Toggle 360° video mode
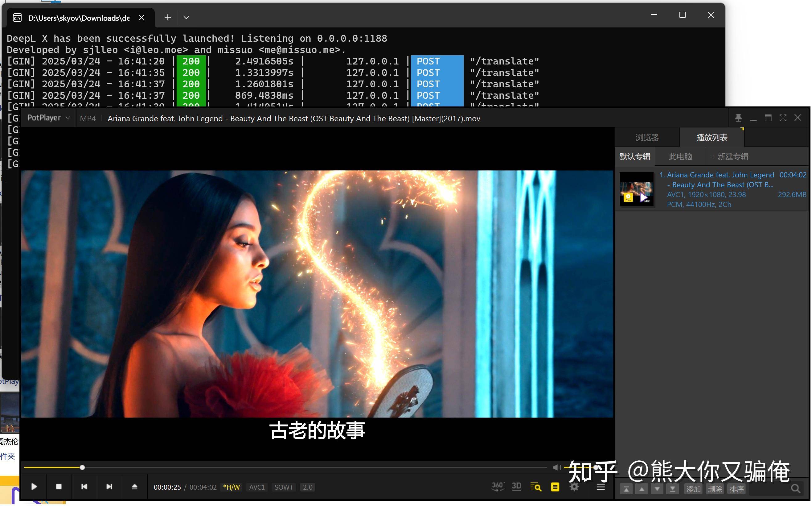812x506 pixels. [x=498, y=487]
